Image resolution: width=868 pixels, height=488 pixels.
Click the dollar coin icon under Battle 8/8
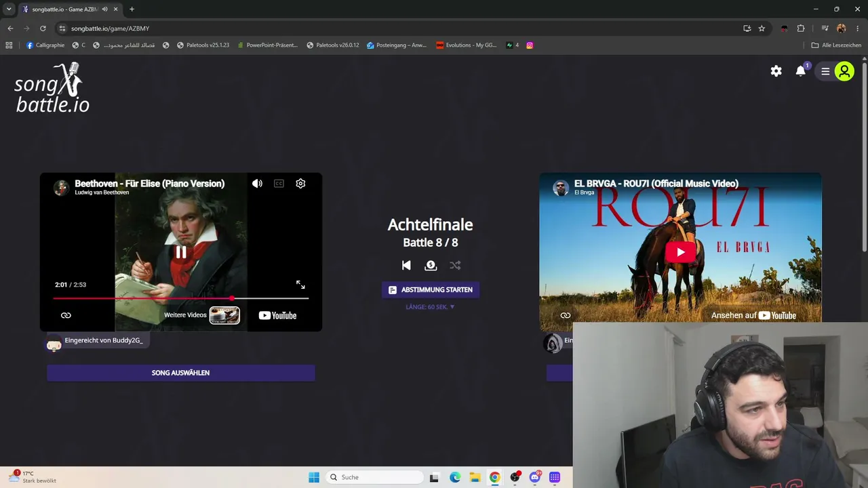click(x=431, y=266)
